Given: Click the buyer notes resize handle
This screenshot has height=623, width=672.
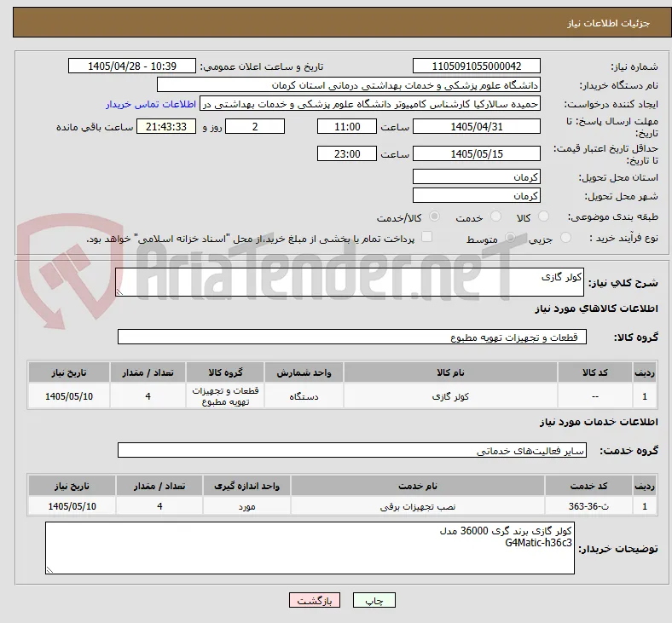Looking at the screenshot, I should pos(49,569).
